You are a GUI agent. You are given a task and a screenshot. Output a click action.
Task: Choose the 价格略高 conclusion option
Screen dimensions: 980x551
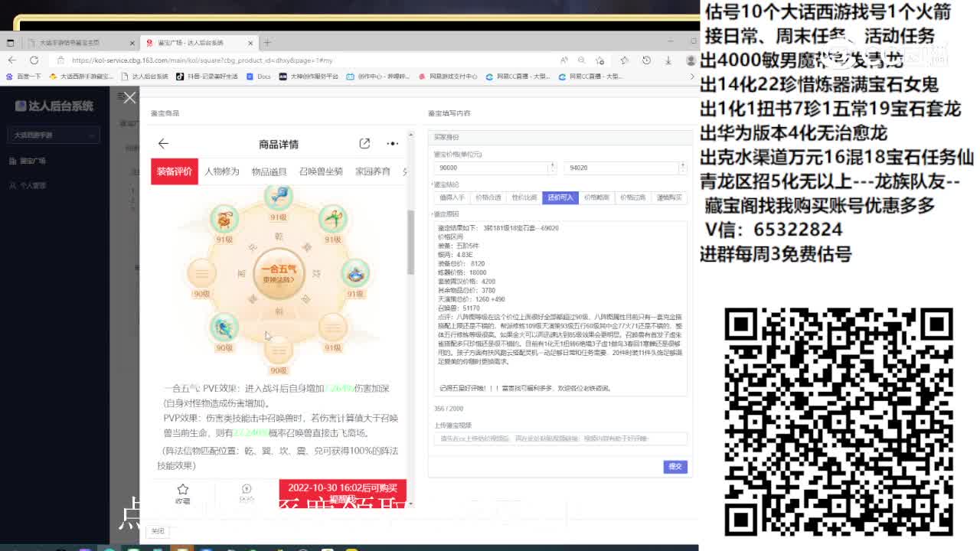click(x=596, y=197)
